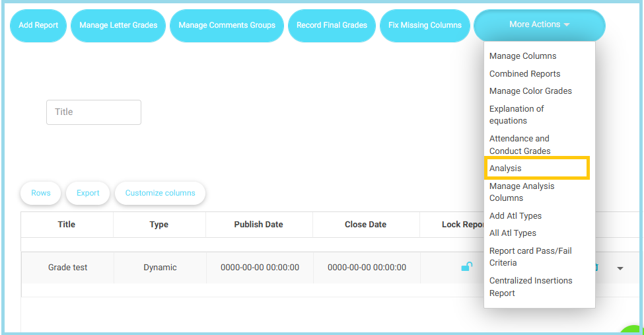Select Manage Color Grades option
Screen dimensions: 644x335
click(530, 91)
